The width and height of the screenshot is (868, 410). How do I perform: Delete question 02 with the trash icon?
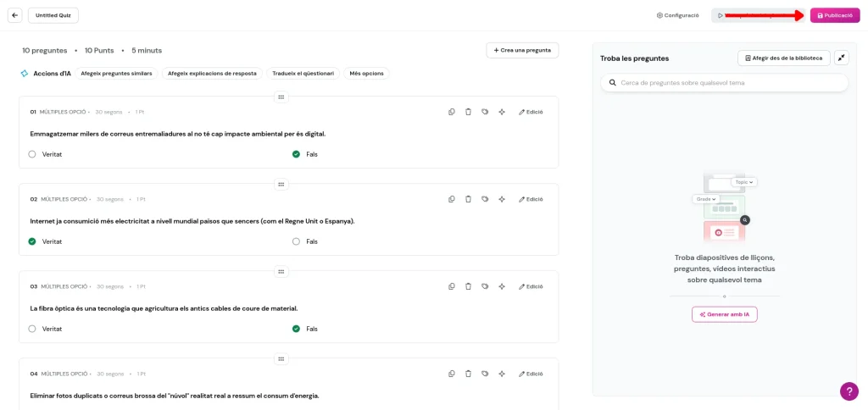click(x=468, y=199)
